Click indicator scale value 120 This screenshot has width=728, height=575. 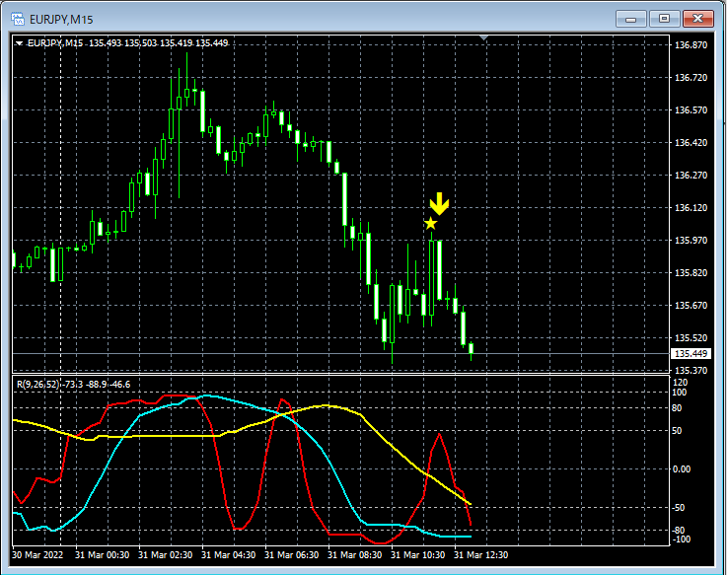click(680, 383)
